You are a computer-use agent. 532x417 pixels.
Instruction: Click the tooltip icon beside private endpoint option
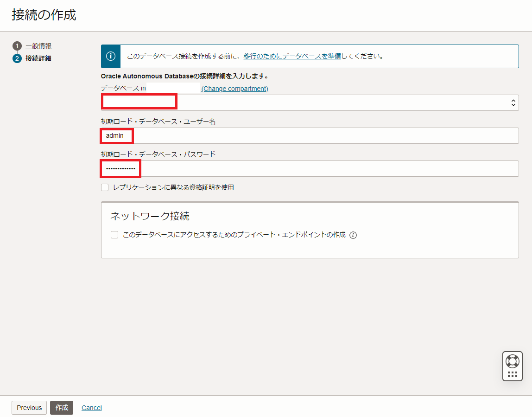click(353, 235)
